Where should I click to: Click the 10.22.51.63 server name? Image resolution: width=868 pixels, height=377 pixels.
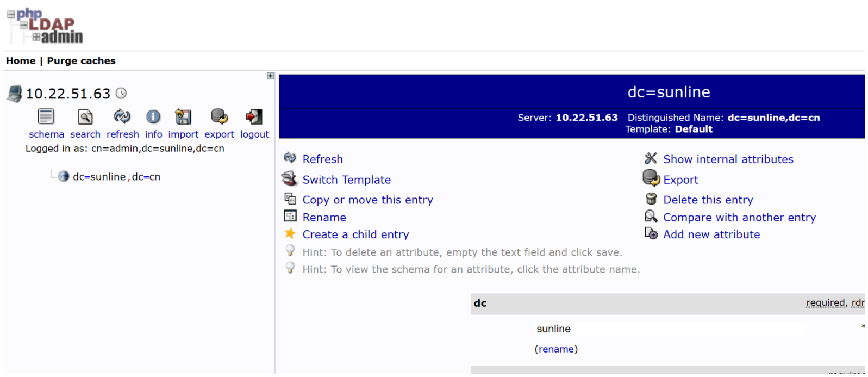[x=68, y=94]
